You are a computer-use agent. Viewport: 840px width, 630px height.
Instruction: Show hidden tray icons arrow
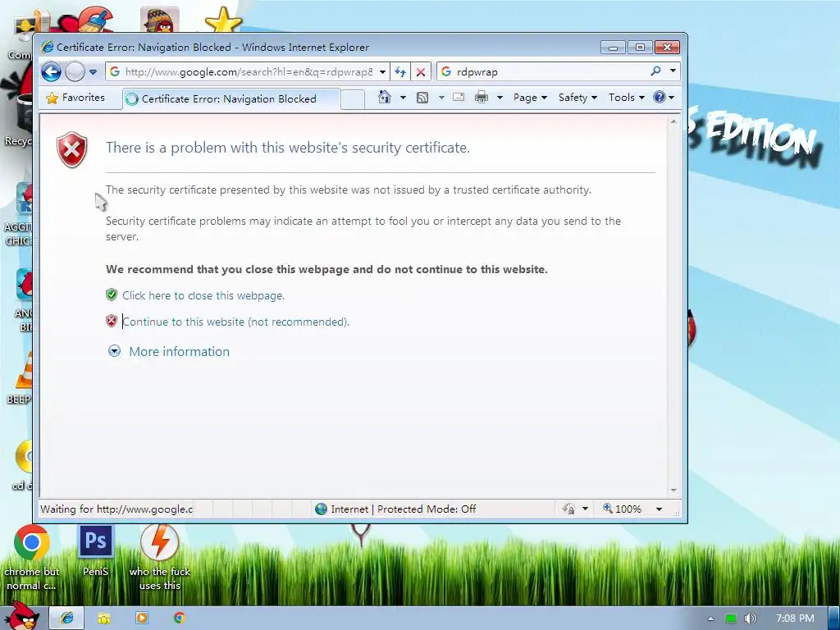point(710,619)
